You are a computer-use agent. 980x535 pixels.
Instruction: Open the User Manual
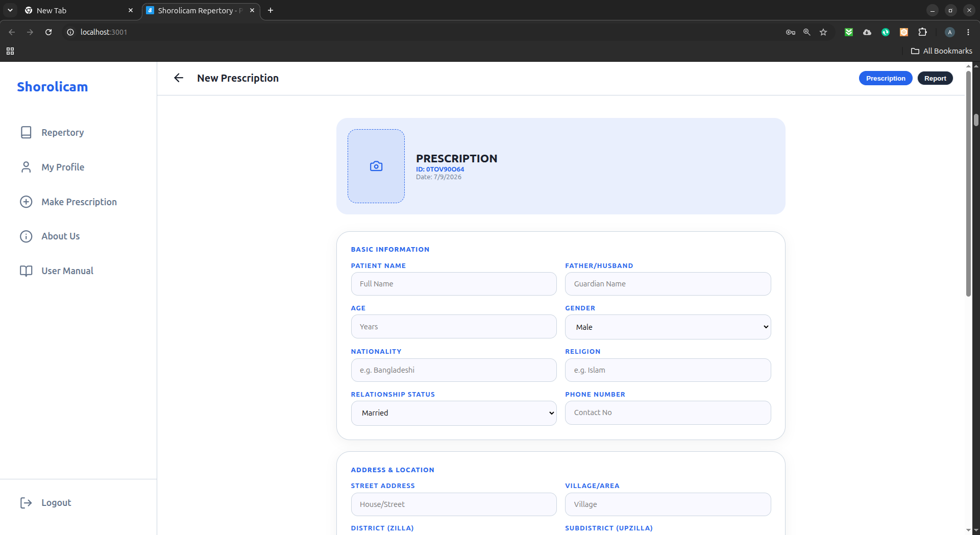[x=56, y=271]
